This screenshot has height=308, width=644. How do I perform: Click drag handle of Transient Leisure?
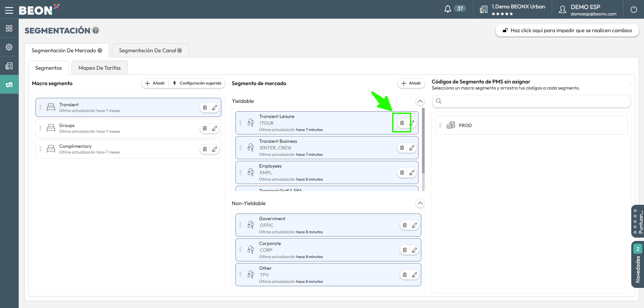click(x=240, y=123)
